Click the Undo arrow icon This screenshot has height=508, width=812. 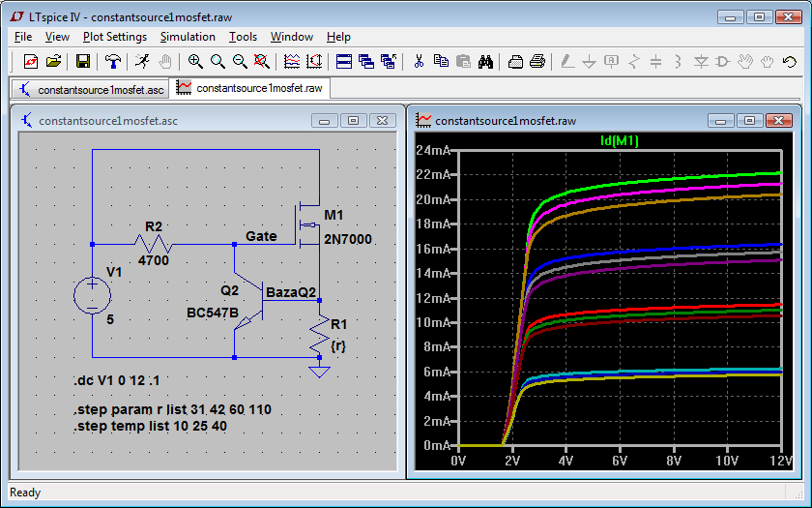pyautogui.click(x=790, y=62)
